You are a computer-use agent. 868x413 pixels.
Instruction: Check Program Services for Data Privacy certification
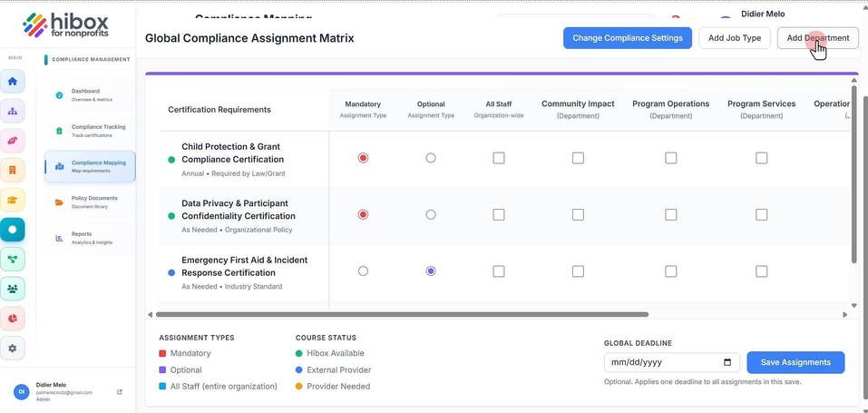coord(762,214)
